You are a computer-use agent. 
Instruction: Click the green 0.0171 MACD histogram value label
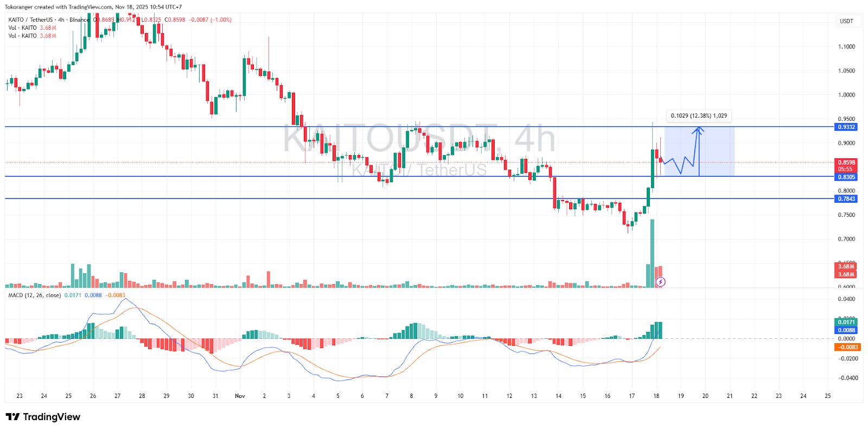pos(846,322)
